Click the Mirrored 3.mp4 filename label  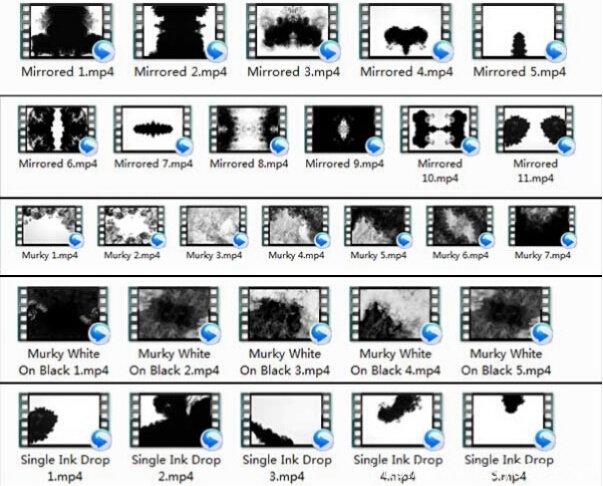click(290, 72)
